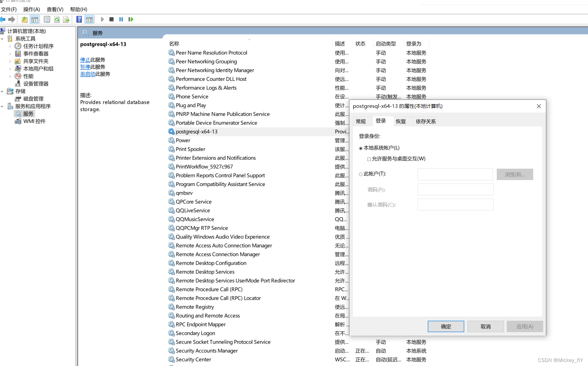Expand the Shared Folders node arrow

pos(10,61)
